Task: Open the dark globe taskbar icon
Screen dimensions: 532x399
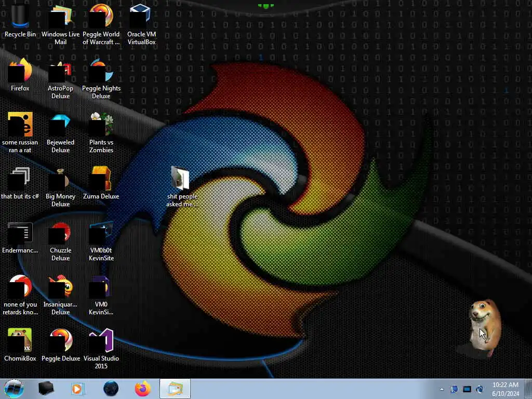Action: [111, 389]
